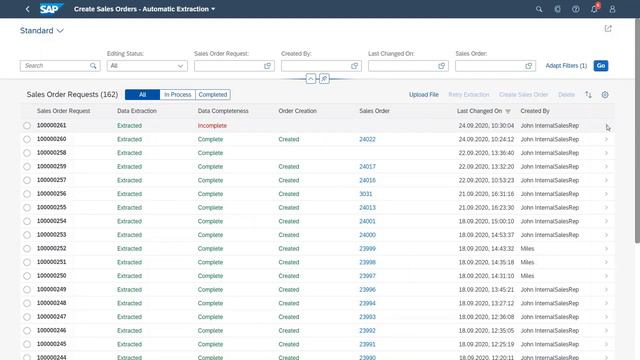The width and height of the screenshot is (640, 360).
Task: Select radio button for request 100000258
Action: click(x=27, y=153)
